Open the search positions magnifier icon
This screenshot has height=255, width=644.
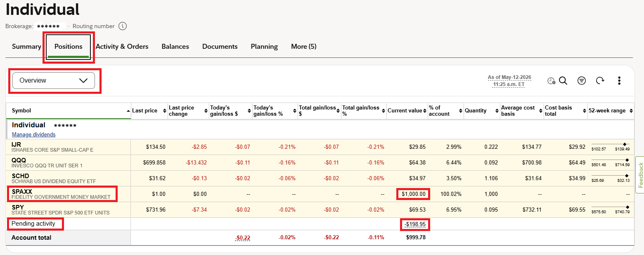(563, 81)
